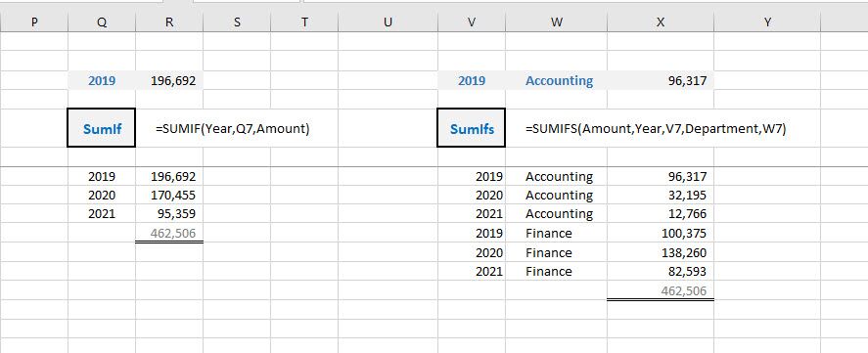Select the blue Accounting criteria cell
The width and height of the screenshot is (868, 353).
[x=557, y=81]
